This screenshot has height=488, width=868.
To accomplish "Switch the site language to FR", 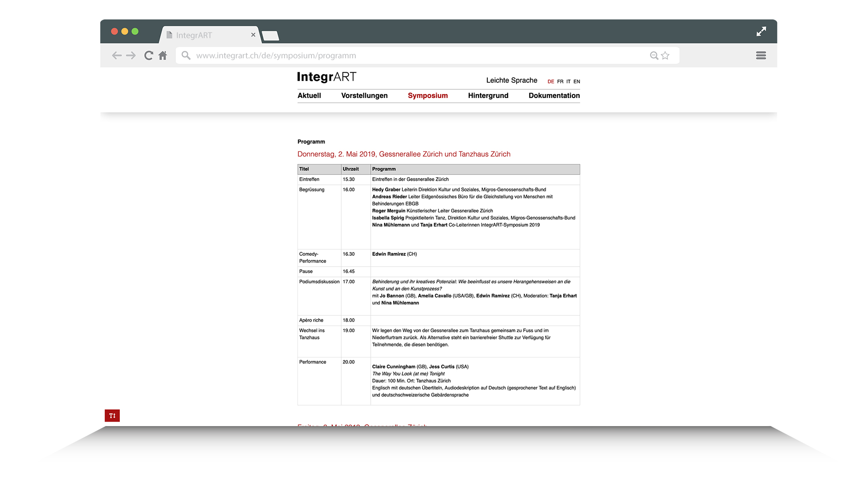I will point(560,81).
